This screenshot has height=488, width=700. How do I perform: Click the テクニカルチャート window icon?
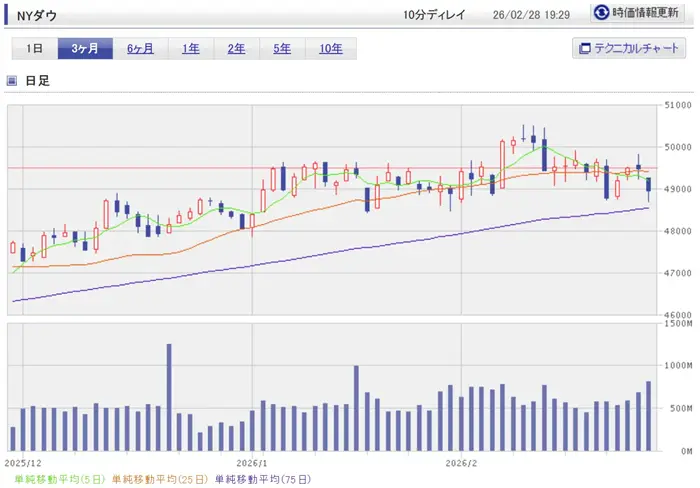tap(583, 48)
